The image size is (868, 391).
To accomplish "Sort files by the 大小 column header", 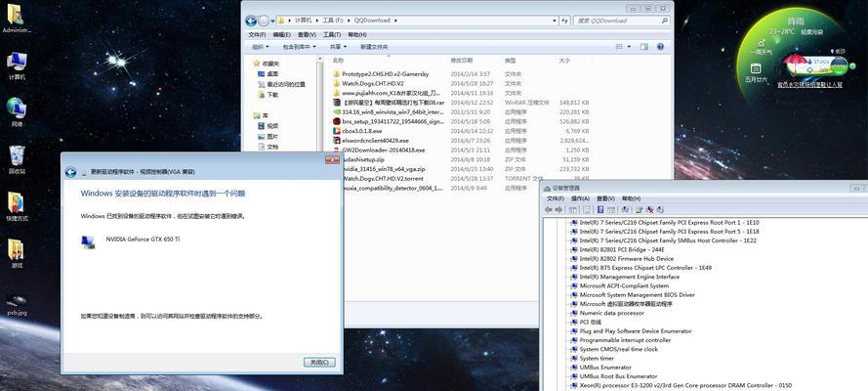I will pos(564,60).
